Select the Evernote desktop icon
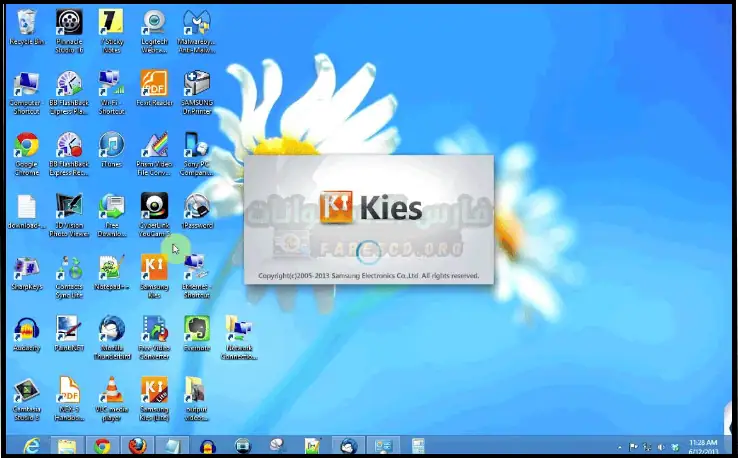Screen dimensions: 738x458 (197, 329)
